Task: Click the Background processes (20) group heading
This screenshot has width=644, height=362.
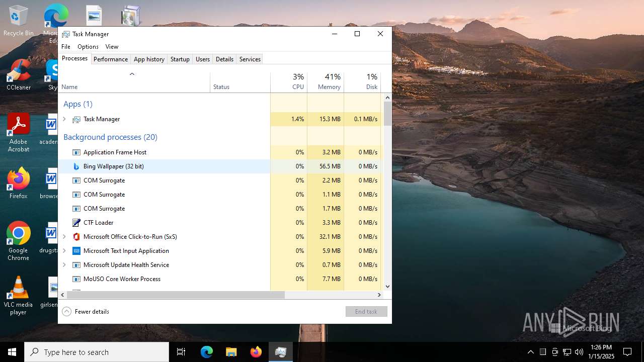Action: point(110,137)
